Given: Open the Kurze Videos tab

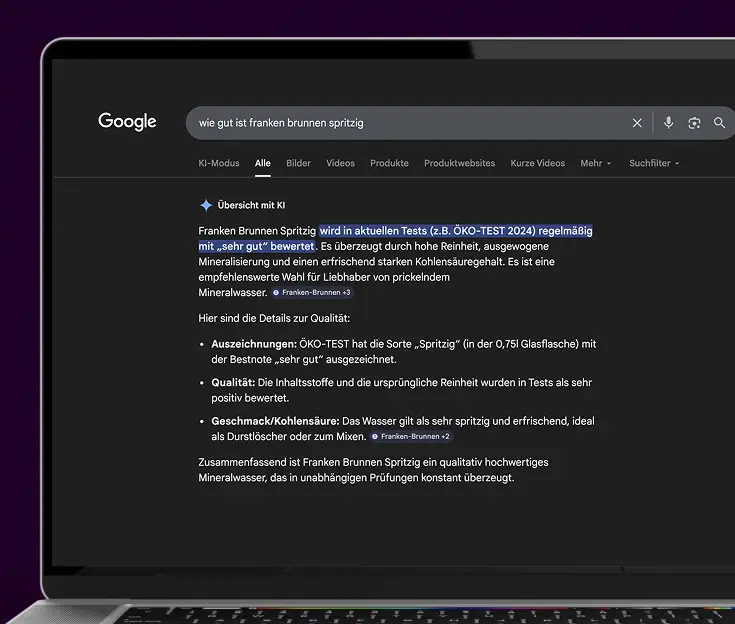Looking at the screenshot, I should tap(537, 163).
